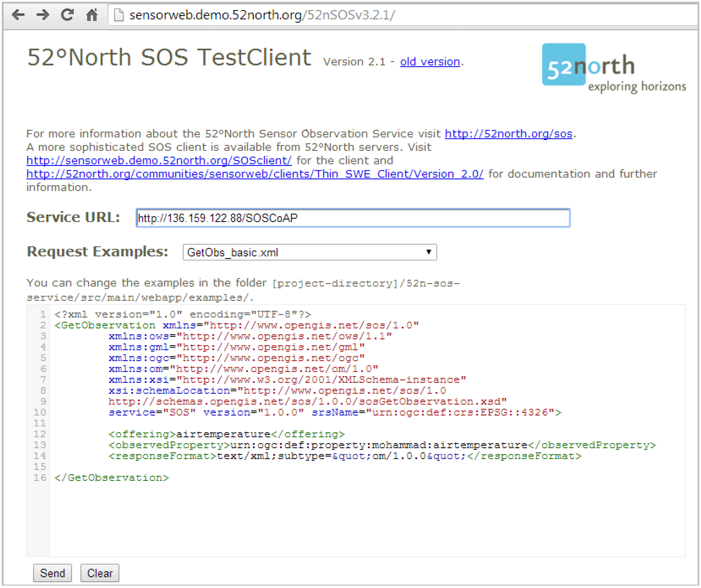Image resolution: width=701 pixels, height=588 pixels.
Task: Click the project-directory folder path text
Action: coord(243,290)
